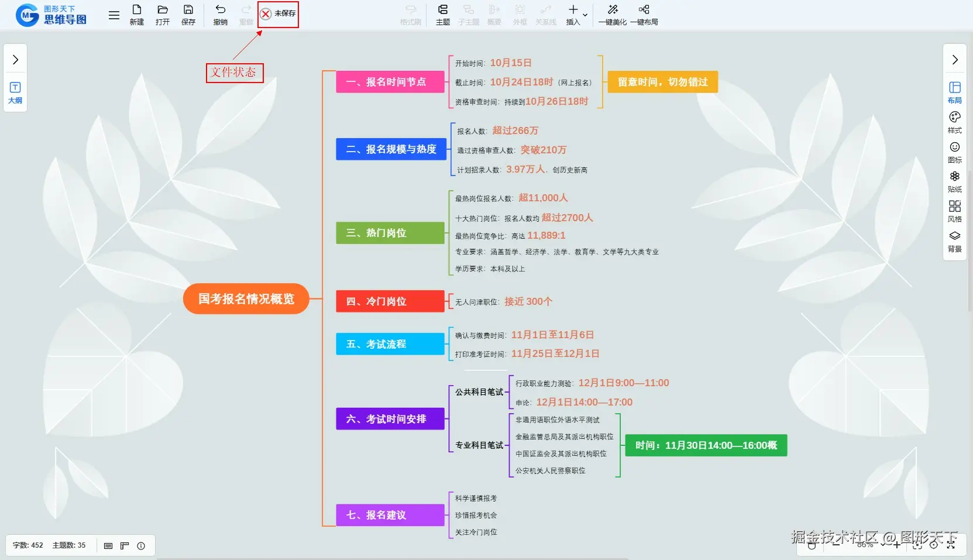The width and height of the screenshot is (973, 560).
Task: Click the 字数: 452 word count
Action: tap(28, 545)
